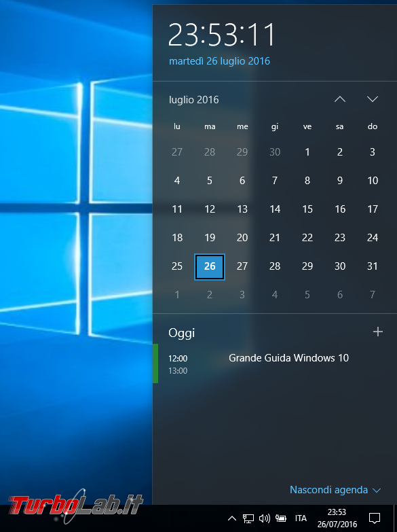Image resolution: width=397 pixels, height=532 pixels.
Task: Select greyed August 5 in last row
Action: 307,294
